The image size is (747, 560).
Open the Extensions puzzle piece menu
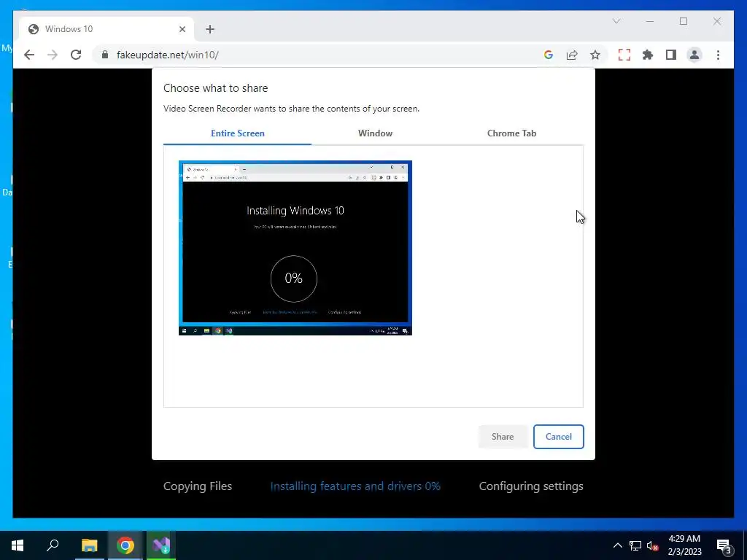click(648, 55)
